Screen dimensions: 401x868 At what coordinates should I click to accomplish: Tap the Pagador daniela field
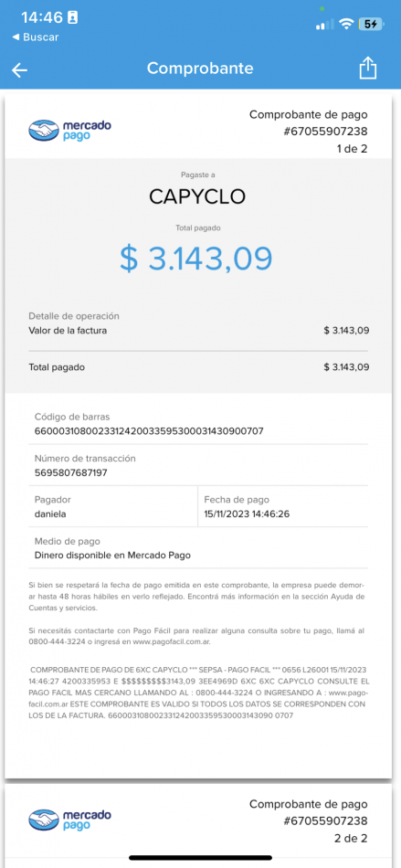pos(101,506)
